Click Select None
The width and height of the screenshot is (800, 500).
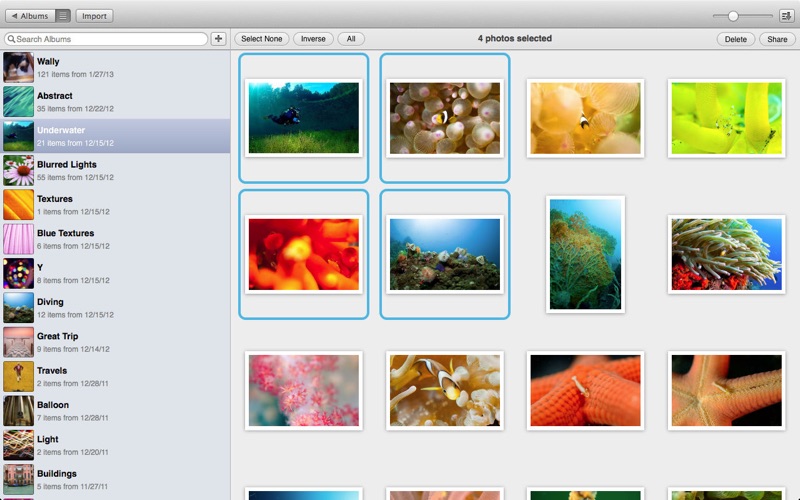tap(262, 39)
